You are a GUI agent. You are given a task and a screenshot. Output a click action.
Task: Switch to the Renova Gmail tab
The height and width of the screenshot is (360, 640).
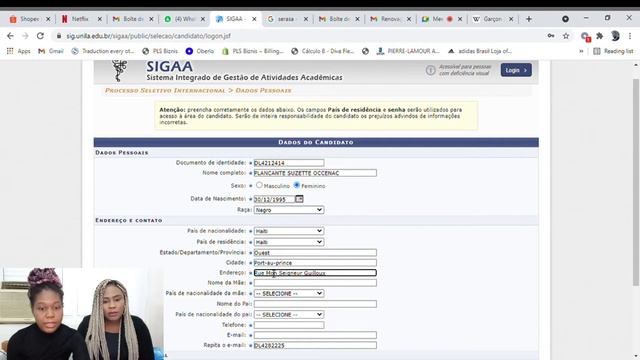point(391,19)
